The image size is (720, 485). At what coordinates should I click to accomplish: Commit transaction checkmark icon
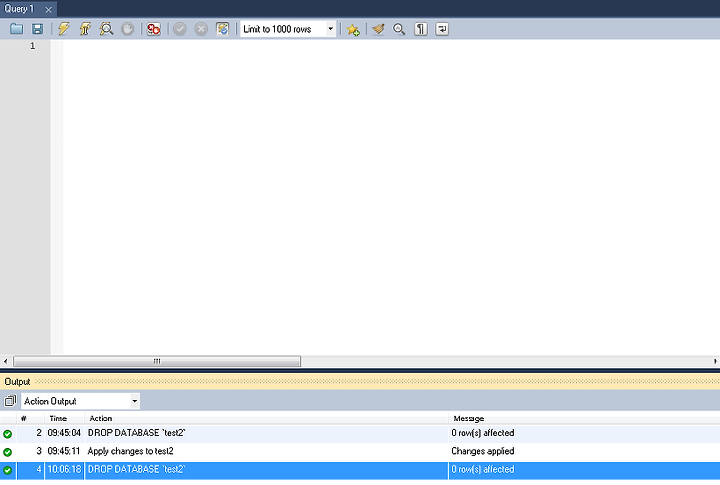click(180, 29)
